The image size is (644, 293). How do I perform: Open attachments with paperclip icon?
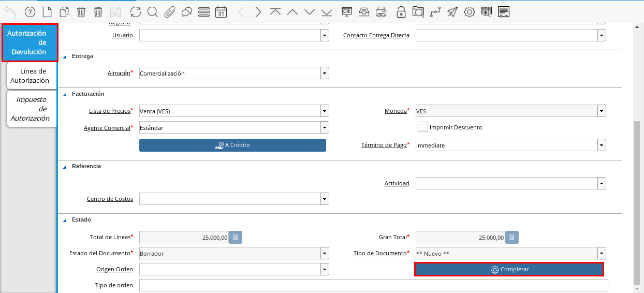[169, 11]
